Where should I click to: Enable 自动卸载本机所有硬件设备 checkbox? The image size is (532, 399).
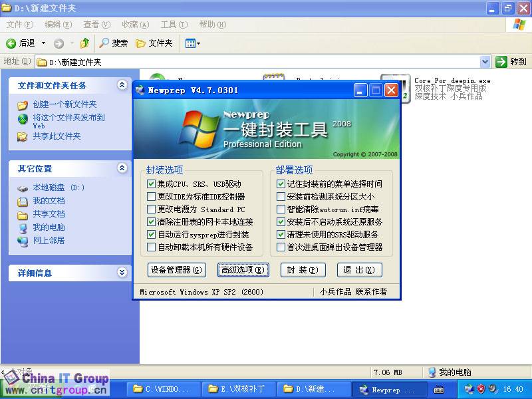pos(151,247)
